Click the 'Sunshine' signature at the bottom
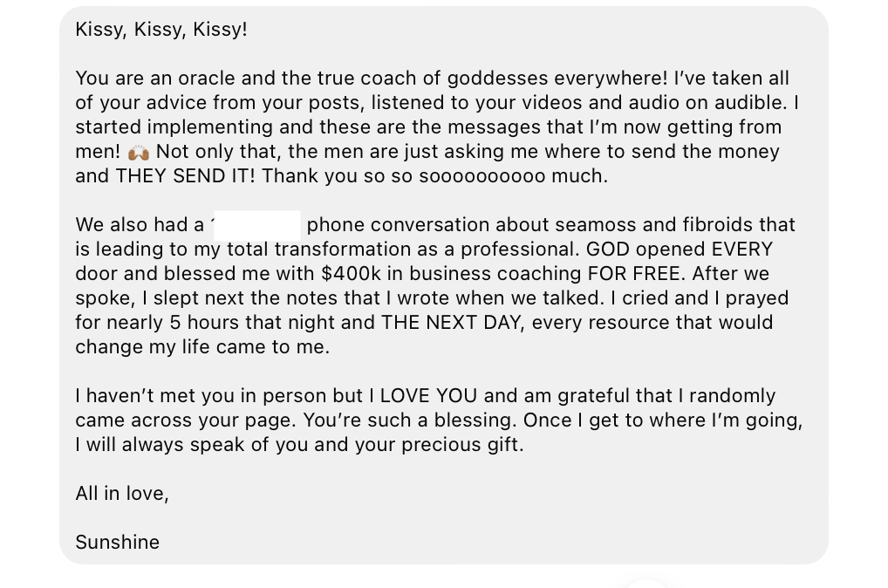 pos(118,543)
